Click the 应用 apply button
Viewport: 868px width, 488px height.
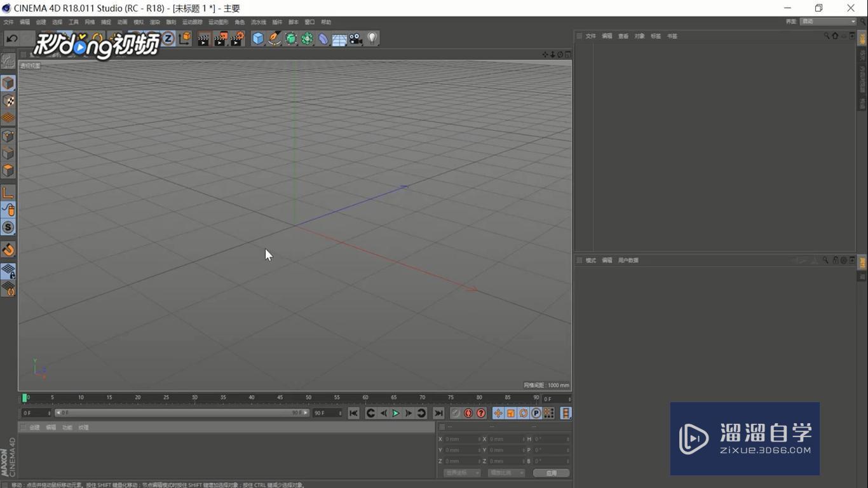point(551,473)
